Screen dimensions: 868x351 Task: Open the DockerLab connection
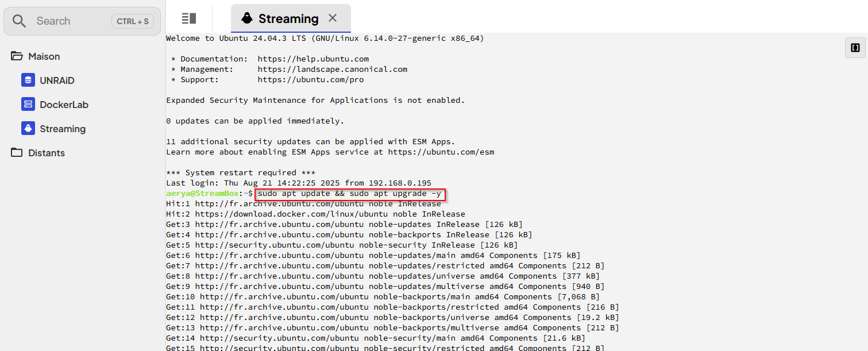click(64, 105)
